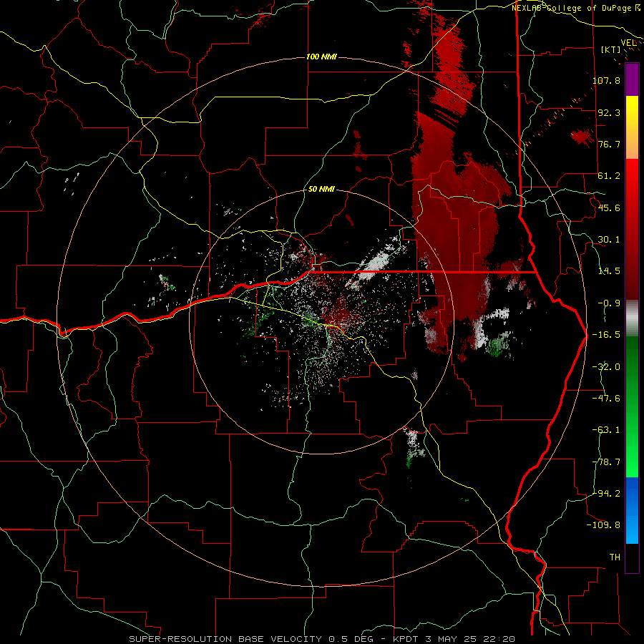
Task: Click the VEL legend title
Action: (x=628, y=43)
